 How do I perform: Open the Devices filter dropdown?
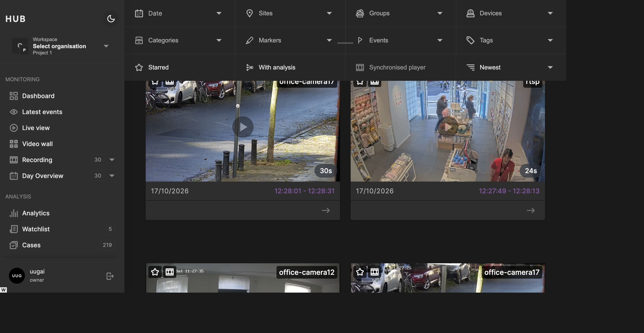511,13
